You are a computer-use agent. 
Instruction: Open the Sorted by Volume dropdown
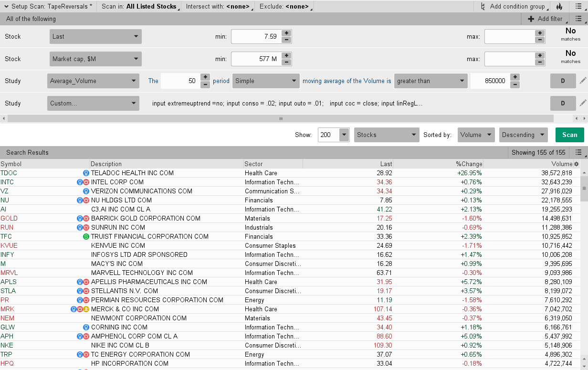pos(476,135)
